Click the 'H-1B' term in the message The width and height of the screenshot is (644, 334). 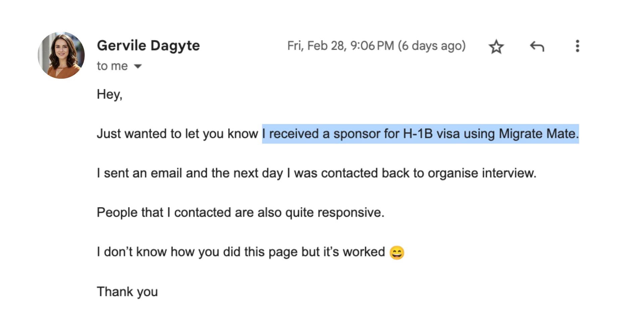point(418,134)
